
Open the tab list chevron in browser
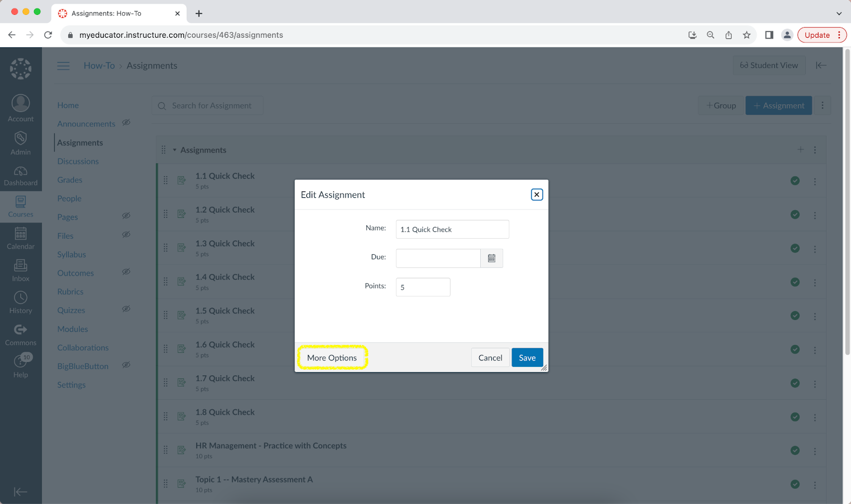click(839, 13)
